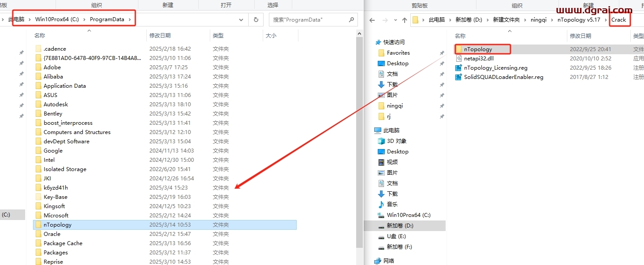Sort left list by 修改日期 column

(x=160, y=36)
